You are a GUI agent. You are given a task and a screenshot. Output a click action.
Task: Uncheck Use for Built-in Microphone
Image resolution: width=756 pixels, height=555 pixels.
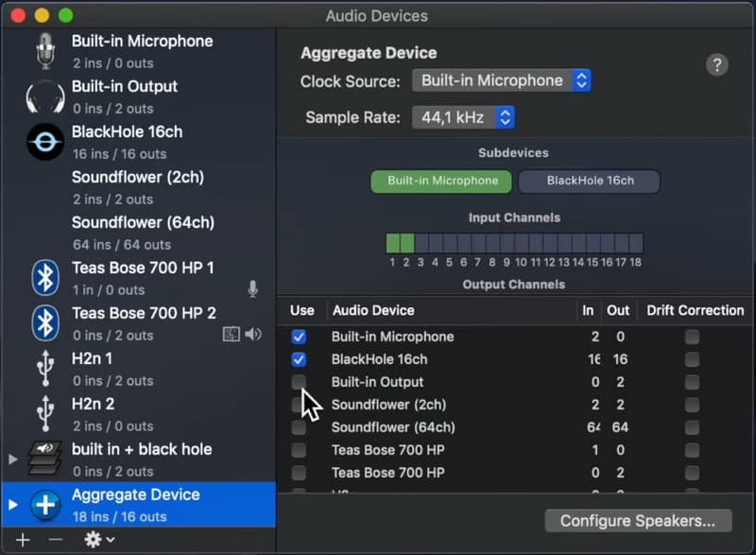299,337
